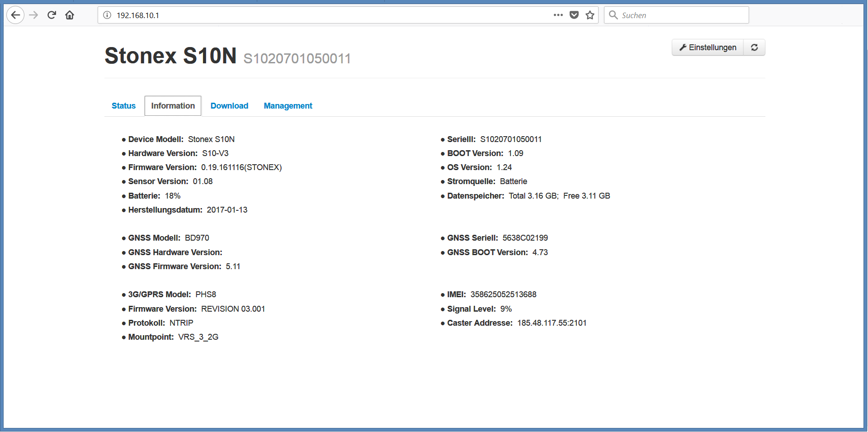Show site info icon in address bar
The width and height of the screenshot is (868, 432).
coord(107,15)
